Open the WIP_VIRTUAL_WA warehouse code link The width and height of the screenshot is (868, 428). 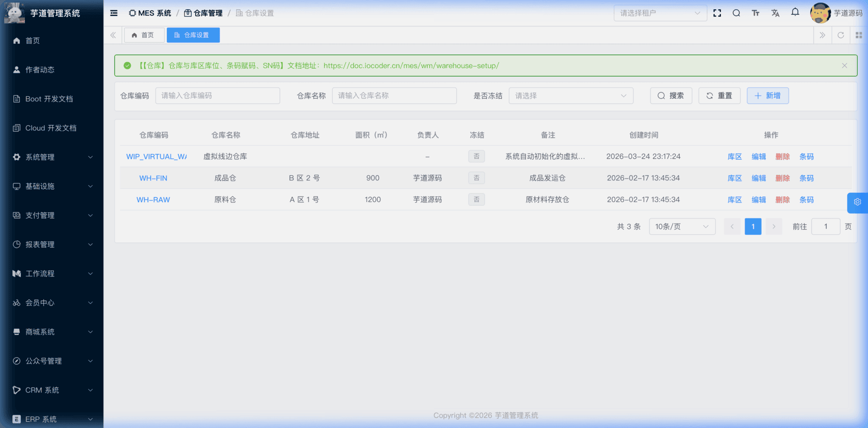pos(157,157)
